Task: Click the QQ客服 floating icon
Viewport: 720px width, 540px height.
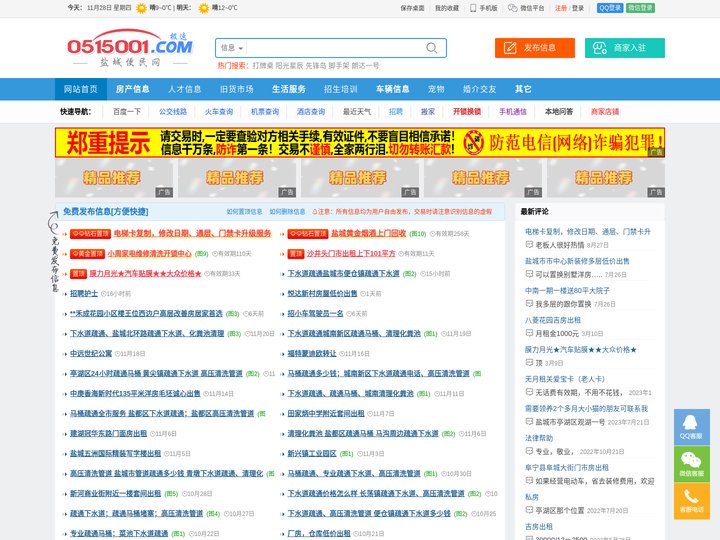Action: (x=692, y=427)
